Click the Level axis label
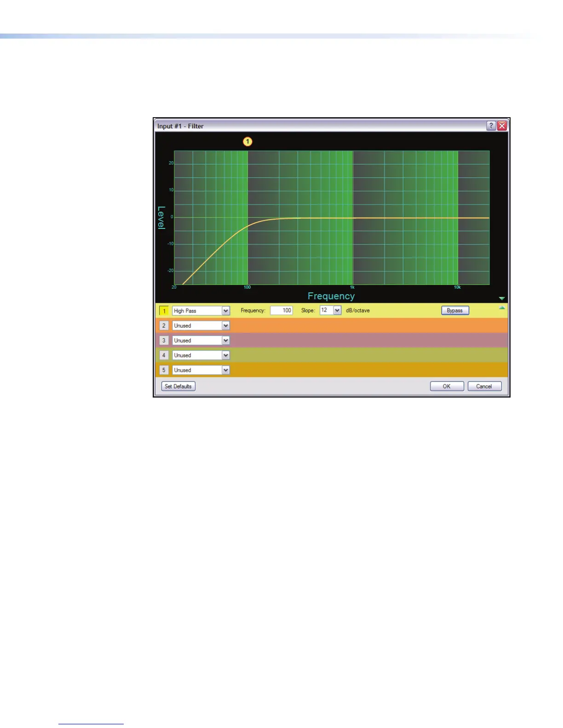Screen dimensions: 563x728 (161, 217)
